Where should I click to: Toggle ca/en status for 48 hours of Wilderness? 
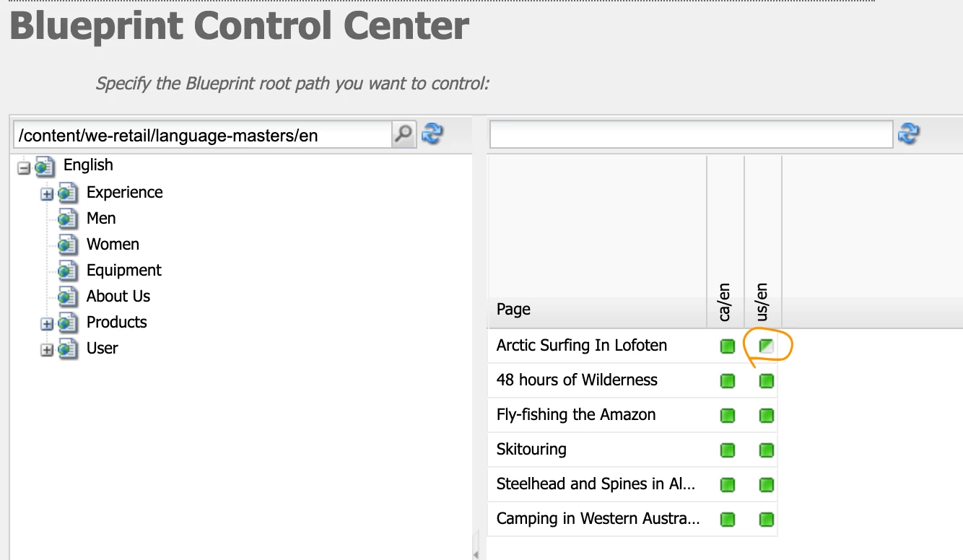(727, 380)
